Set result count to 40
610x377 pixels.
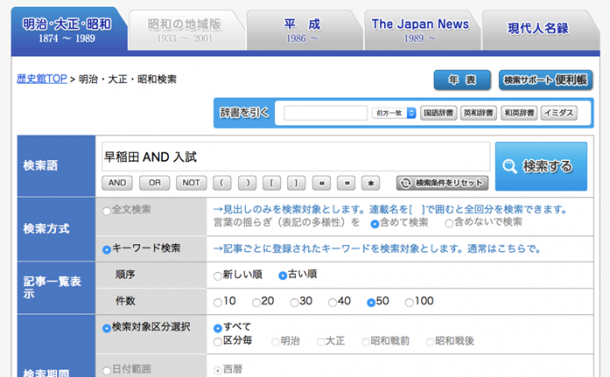point(332,302)
